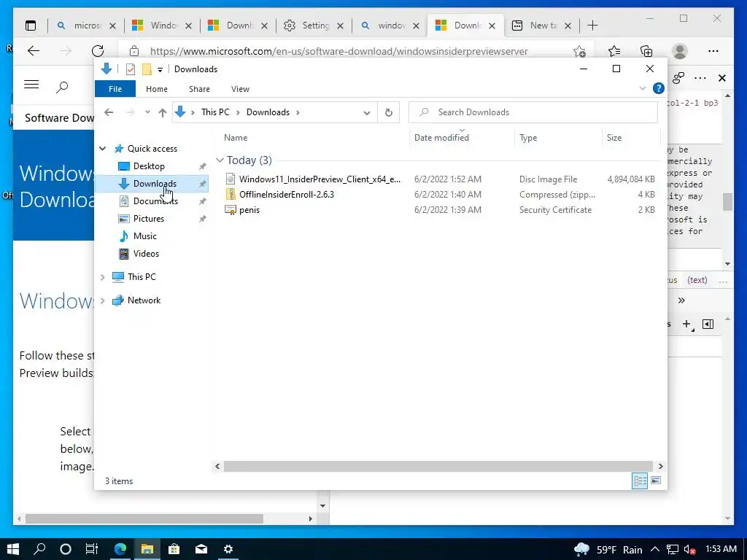This screenshot has height=560, width=747.
Task: Open the Share ribbon tab
Action: (x=199, y=89)
